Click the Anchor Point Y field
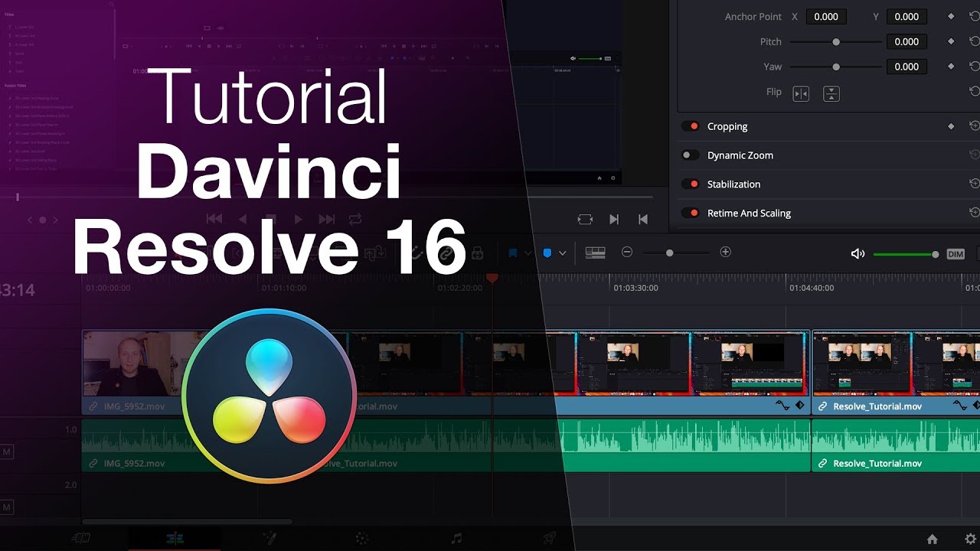The width and height of the screenshot is (980, 551). (906, 16)
